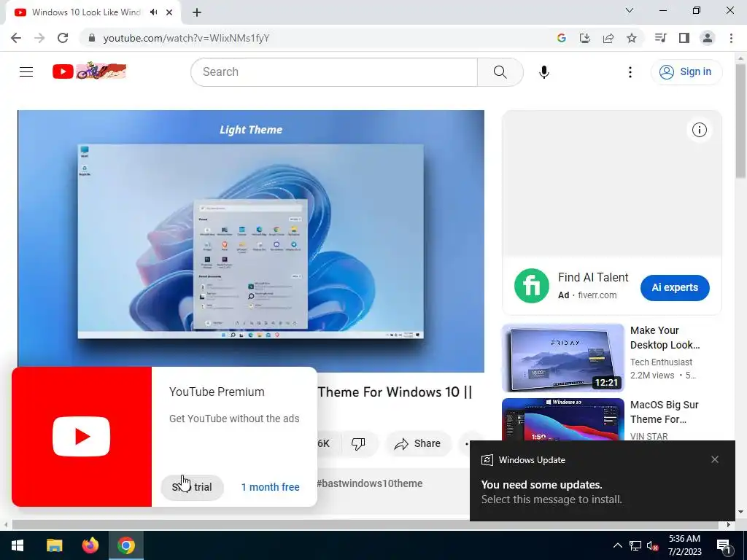Screen dimensions: 747x560
Task: Reload the page
Action: click(x=63, y=38)
